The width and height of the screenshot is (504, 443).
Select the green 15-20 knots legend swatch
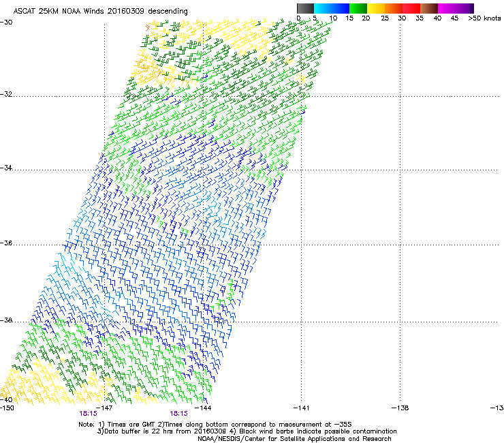tap(358, 8)
